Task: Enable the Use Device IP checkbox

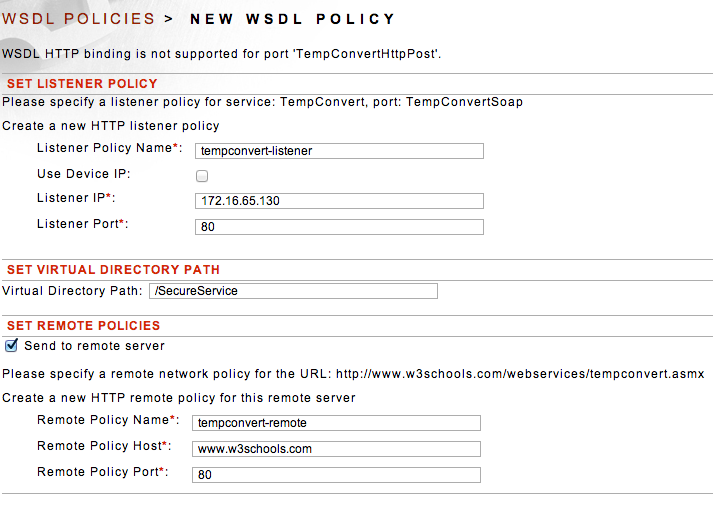Action: tap(202, 176)
